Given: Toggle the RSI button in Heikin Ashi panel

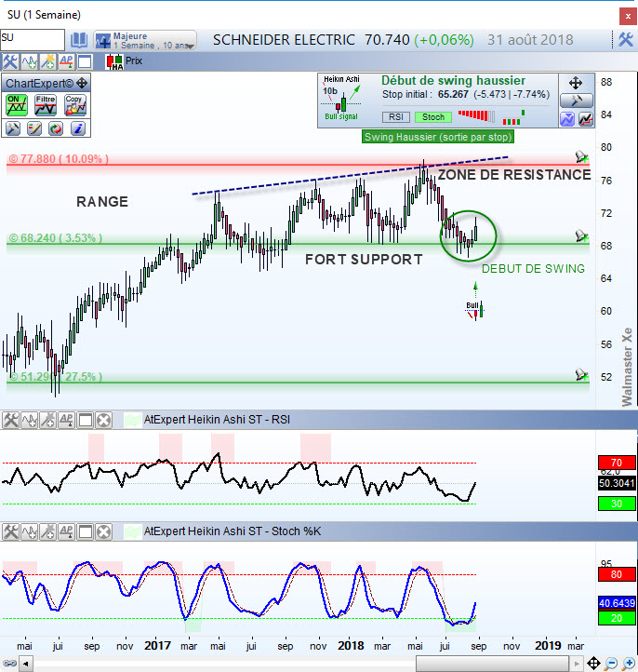Looking at the screenshot, I should coord(395,117).
